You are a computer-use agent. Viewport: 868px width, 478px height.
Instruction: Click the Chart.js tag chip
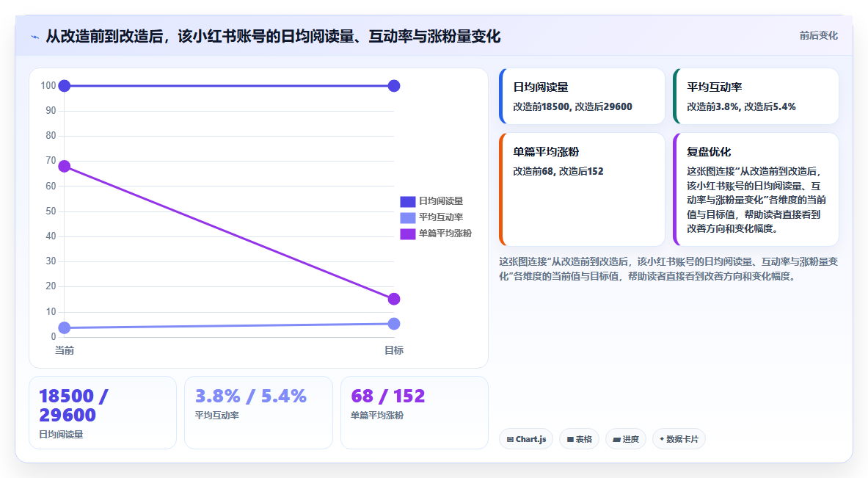[x=526, y=439]
